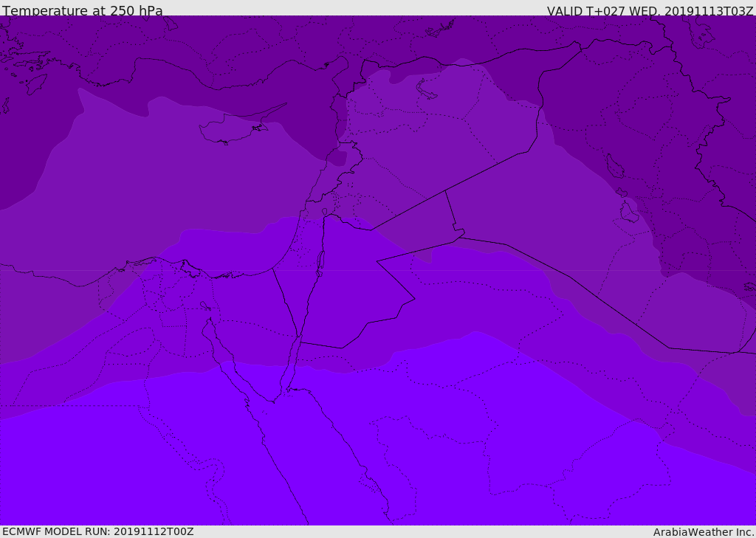Viewport: 756px width, 538px height.
Task: Pick the darkest purple band over Turkey
Action: coord(221,44)
